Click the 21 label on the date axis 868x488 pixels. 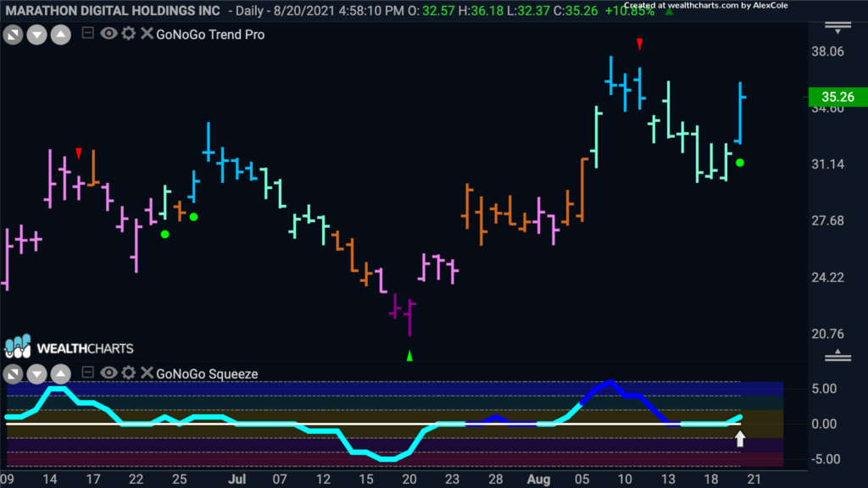click(754, 480)
